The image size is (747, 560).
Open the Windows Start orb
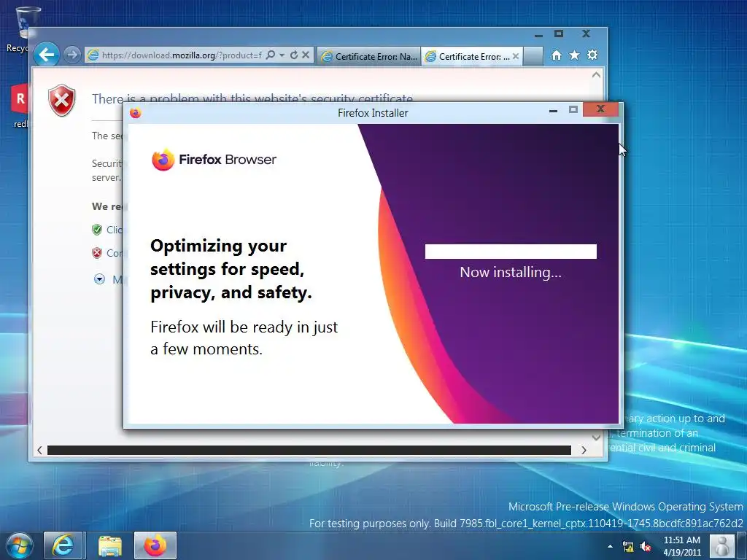pyautogui.click(x=19, y=545)
